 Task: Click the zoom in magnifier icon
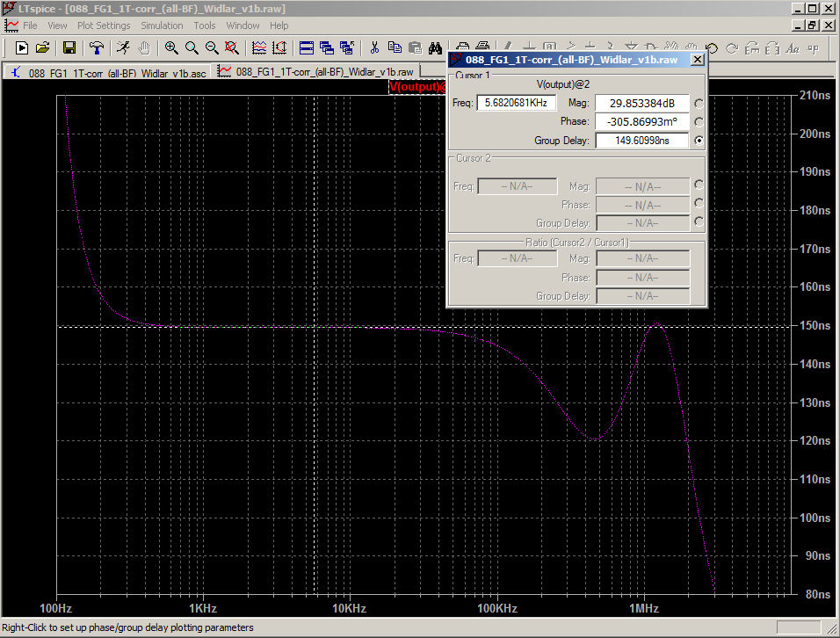pos(171,47)
